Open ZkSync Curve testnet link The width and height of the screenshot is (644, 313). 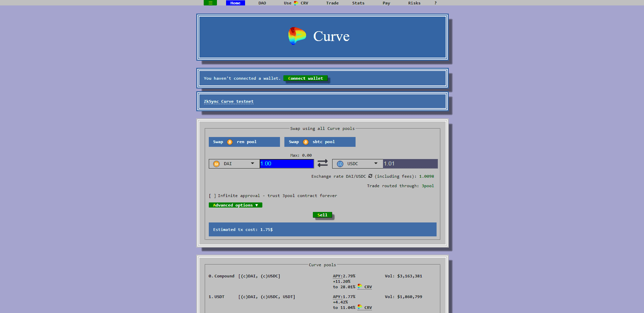pyautogui.click(x=228, y=101)
